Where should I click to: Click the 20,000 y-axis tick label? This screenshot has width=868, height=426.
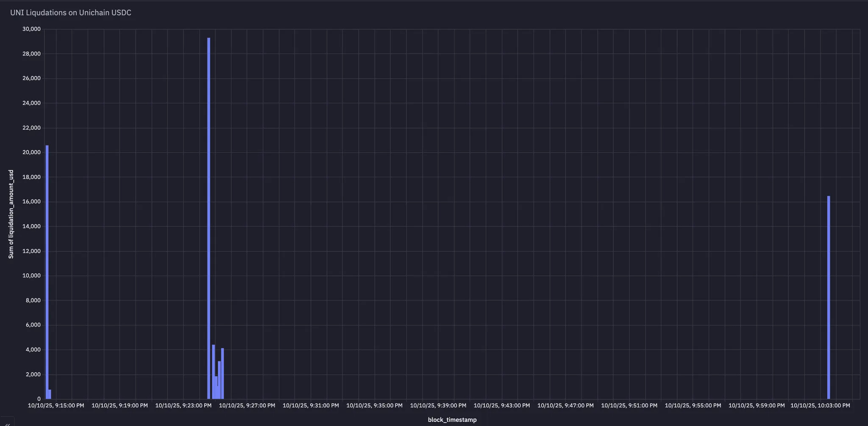pyautogui.click(x=31, y=152)
